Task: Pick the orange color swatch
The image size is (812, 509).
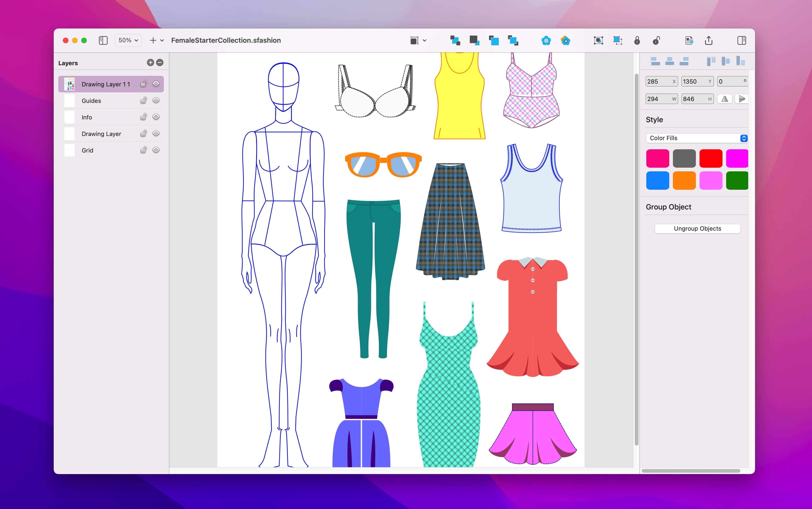Action: (x=684, y=181)
